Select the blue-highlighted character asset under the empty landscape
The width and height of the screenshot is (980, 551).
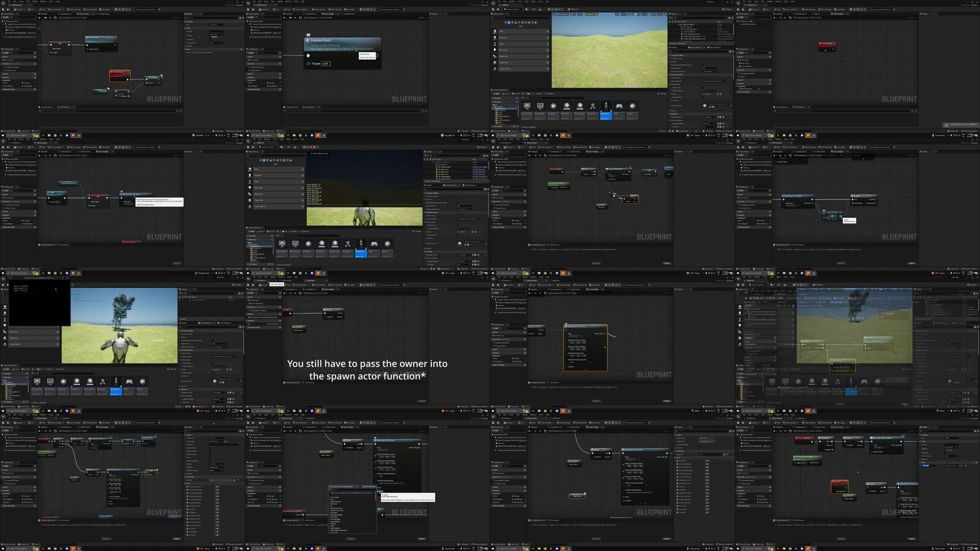605,109
